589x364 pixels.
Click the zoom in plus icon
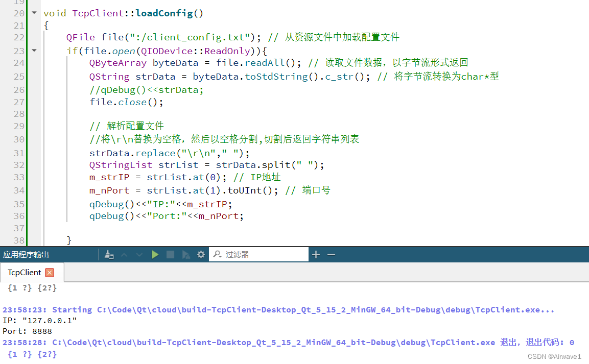pos(316,254)
